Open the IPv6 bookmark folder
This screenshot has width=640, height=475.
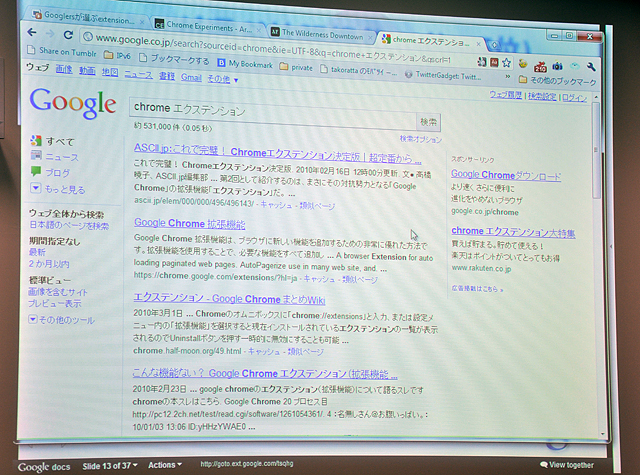click(117, 55)
